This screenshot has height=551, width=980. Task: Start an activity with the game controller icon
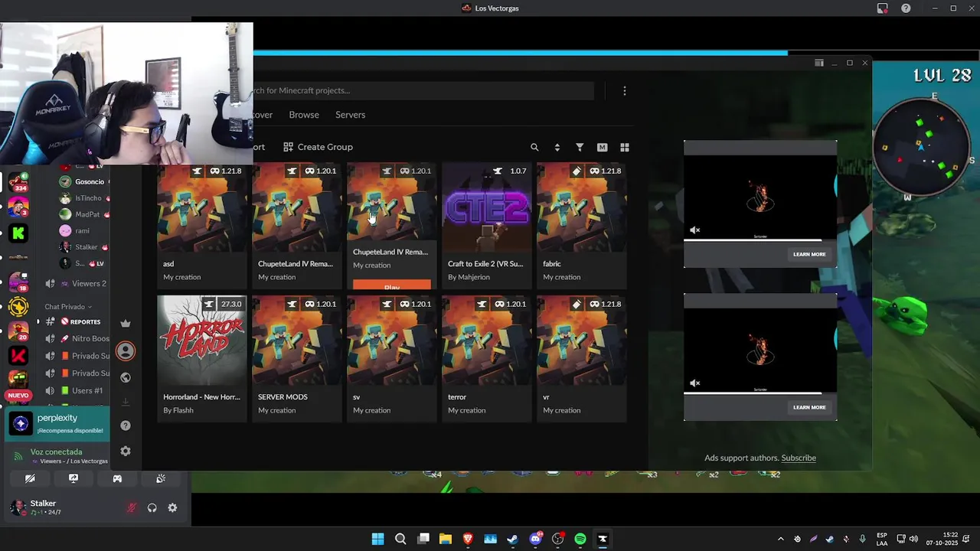coord(117,478)
